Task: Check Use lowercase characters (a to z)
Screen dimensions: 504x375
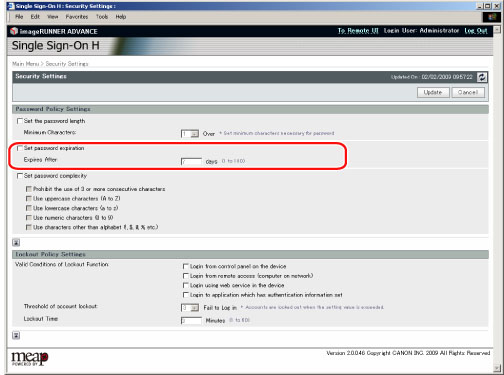Action: [29, 208]
